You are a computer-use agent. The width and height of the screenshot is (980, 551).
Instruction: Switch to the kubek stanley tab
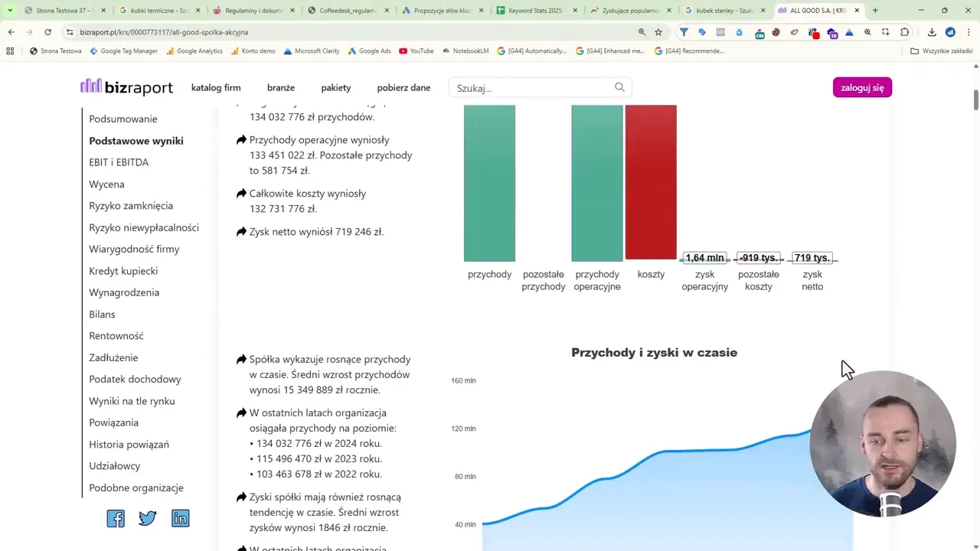tap(726, 11)
